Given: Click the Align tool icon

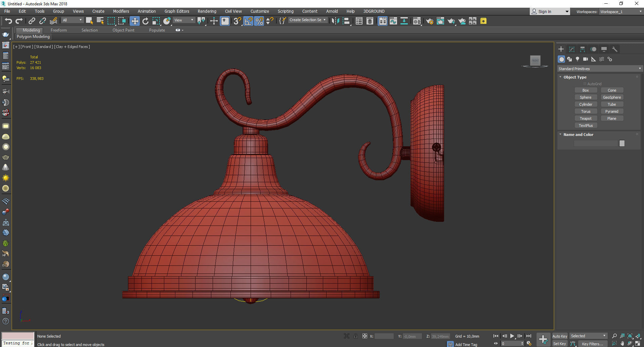Looking at the screenshot, I should click(346, 21).
